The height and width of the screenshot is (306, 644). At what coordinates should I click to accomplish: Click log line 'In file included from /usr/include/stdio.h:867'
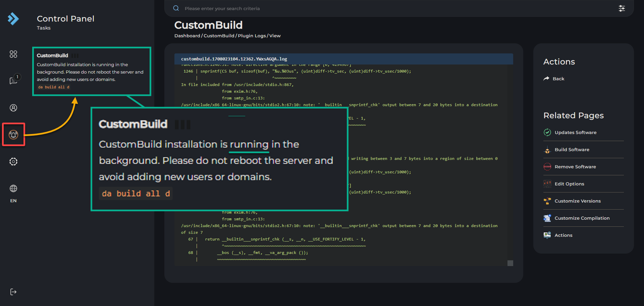237,85
